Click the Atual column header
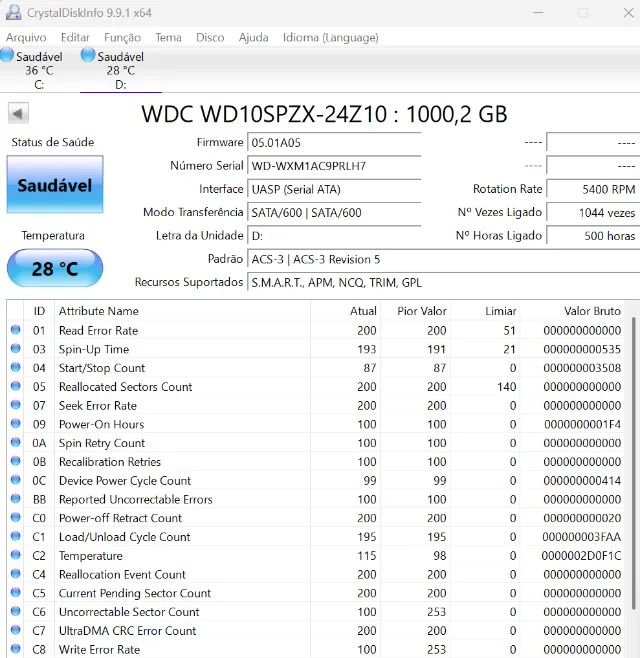Viewport: 640px width, 658px height. coord(346,311)
